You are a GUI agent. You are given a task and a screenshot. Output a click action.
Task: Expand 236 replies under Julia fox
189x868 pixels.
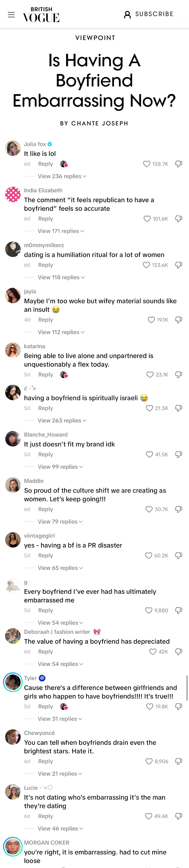tap(62, 176)
